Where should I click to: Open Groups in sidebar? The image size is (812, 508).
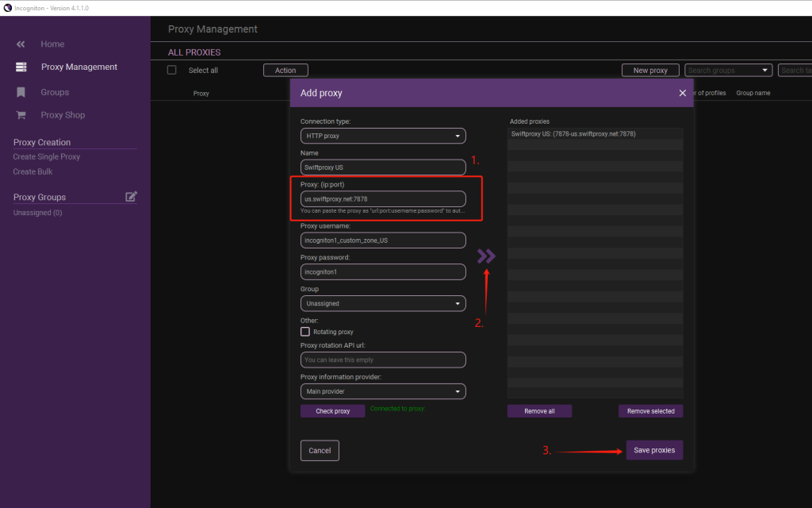click(x=55, y=92)
